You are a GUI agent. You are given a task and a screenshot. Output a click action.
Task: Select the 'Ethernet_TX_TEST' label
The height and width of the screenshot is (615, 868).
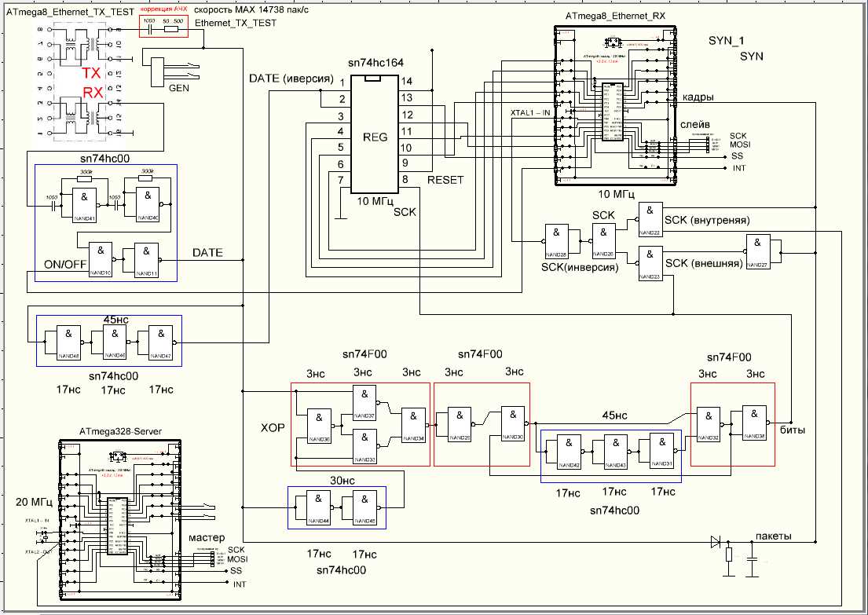236,24
